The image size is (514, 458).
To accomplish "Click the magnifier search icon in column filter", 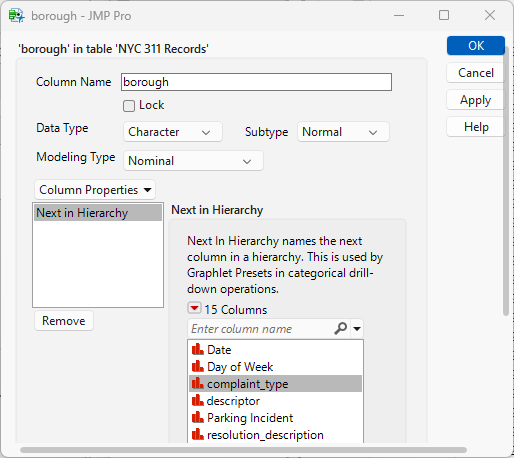I will pos(340,329).
